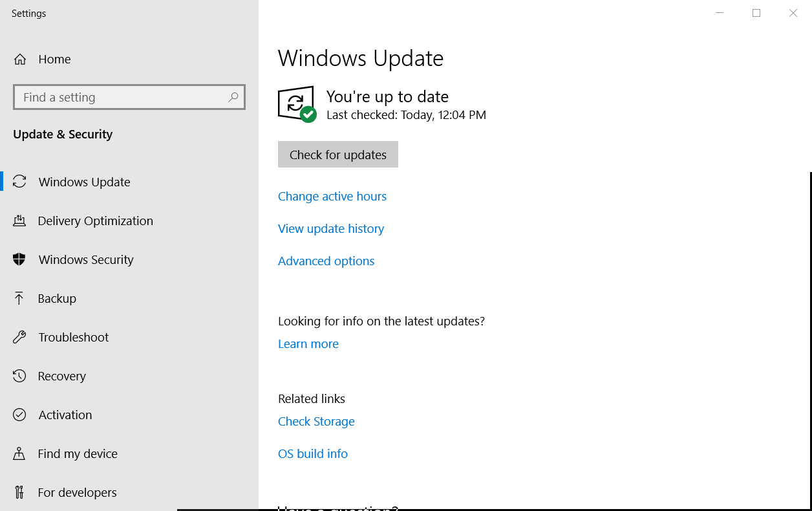Click "Last checked: Today, 12:04 PM" text
The height and width of the screenshot is (511, 812).
406,115
